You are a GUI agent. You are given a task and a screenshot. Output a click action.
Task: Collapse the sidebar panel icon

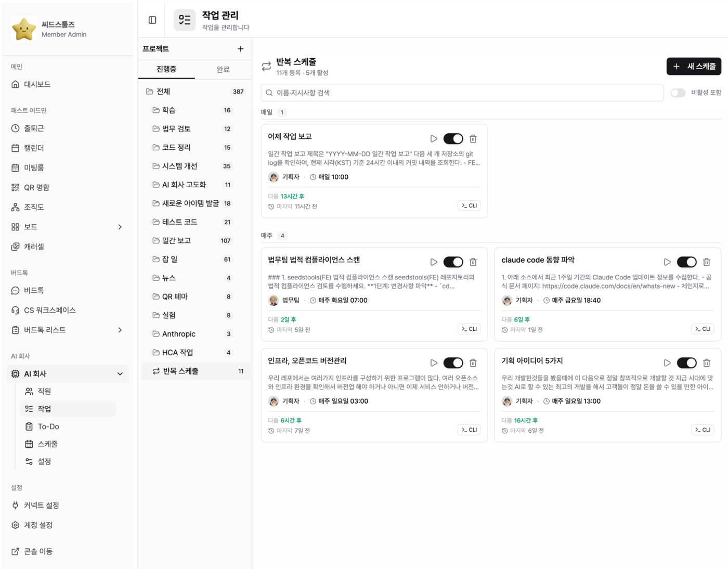click(x=152, y=20)
